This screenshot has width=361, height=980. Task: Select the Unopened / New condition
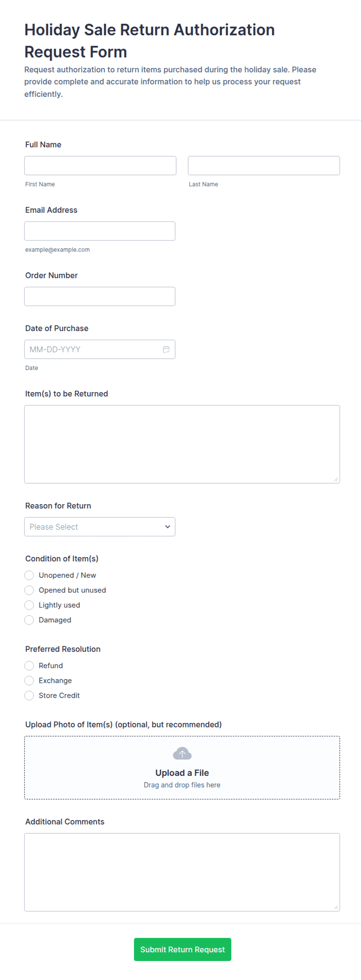click(29, 575)
